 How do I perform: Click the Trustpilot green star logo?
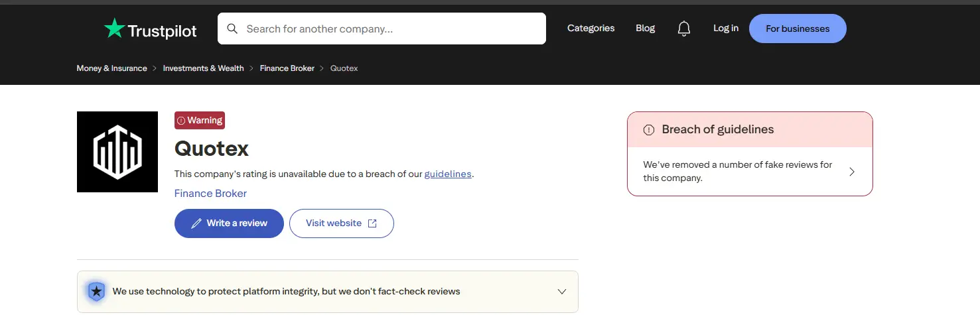click(114, 29)
